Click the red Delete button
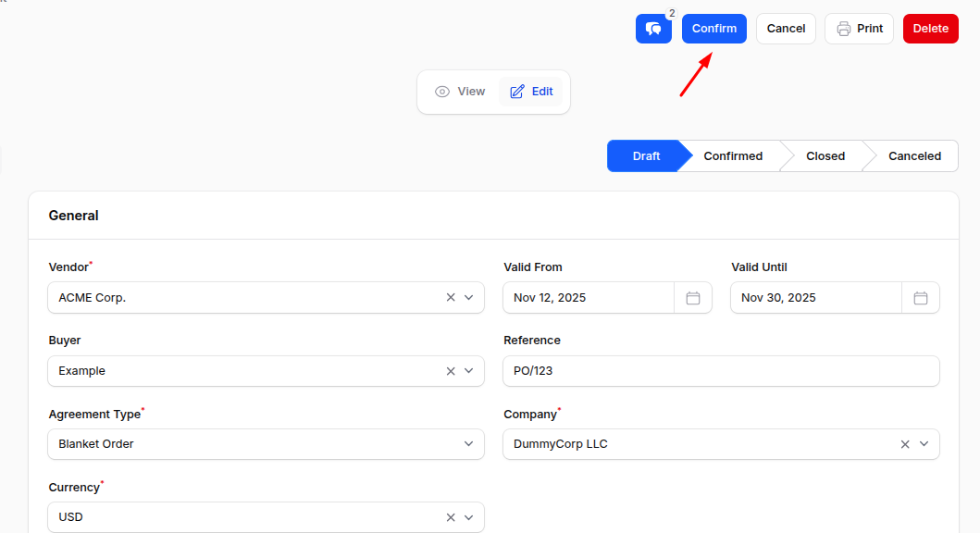The height and width of the screenshot is (533, 980). click(930, 29)
